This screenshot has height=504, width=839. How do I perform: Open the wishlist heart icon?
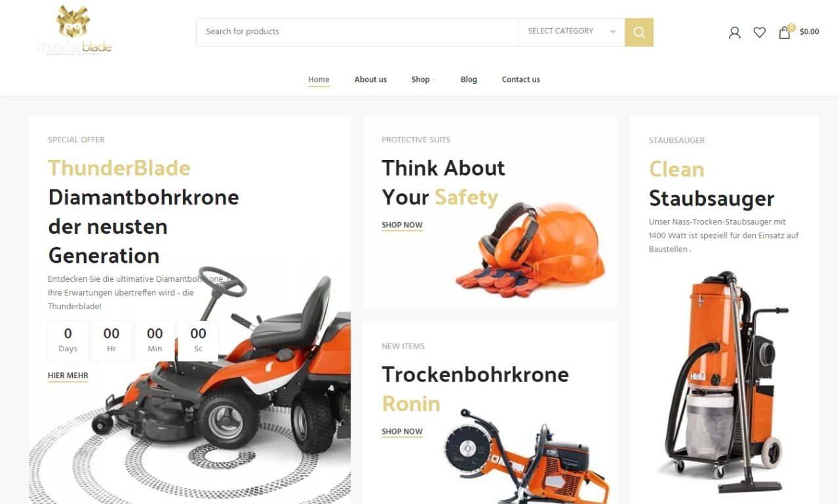point(760,32)
